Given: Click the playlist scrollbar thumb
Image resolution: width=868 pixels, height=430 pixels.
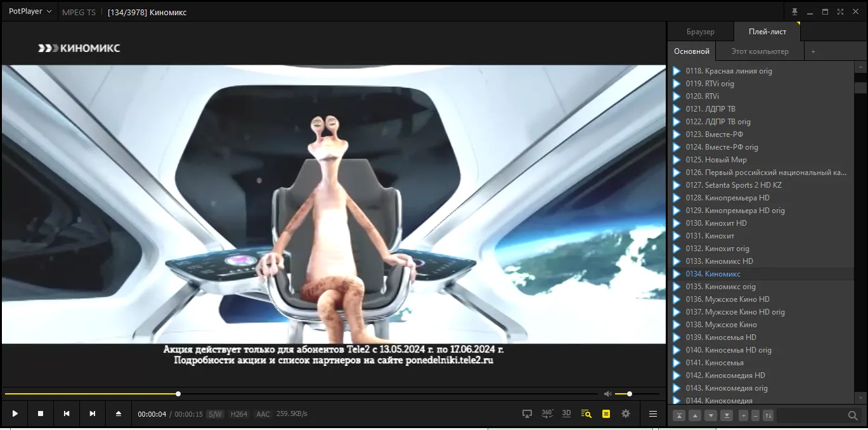Looking at the screenshot, I should click(860, 88).
